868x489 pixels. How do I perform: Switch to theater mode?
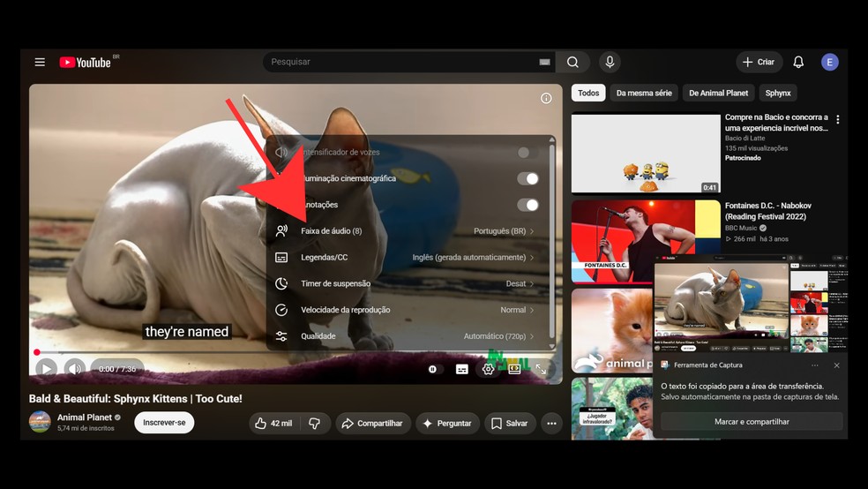[514, 369]
